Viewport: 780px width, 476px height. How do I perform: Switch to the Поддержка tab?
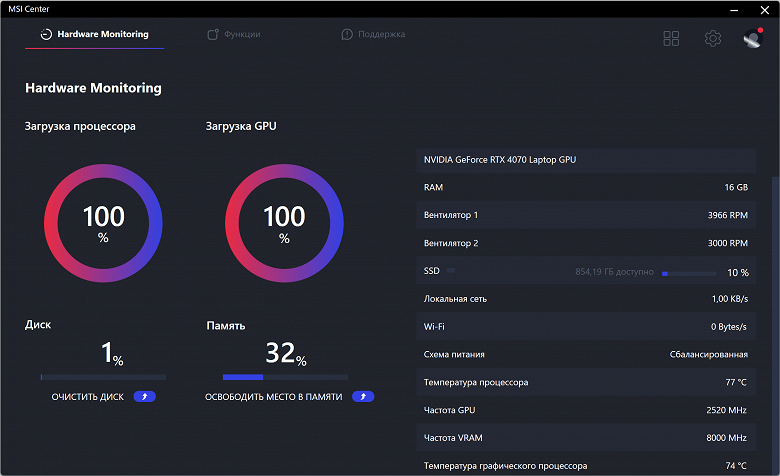click(x=373, y=34)
